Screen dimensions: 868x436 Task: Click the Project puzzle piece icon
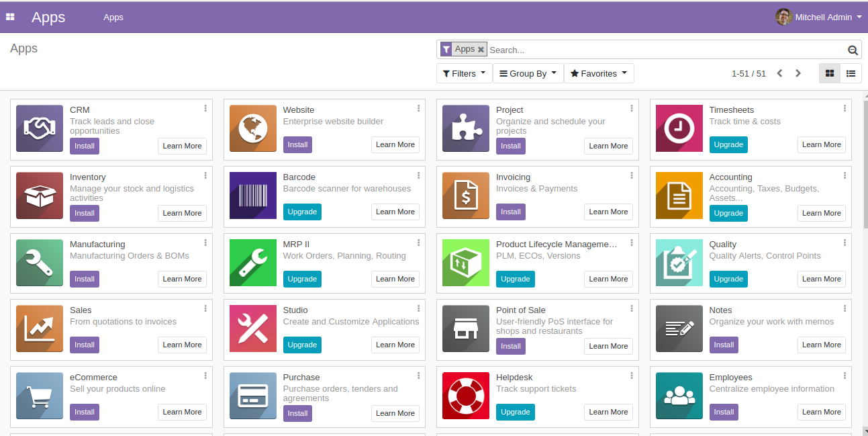pyautogui.click(x=465, y=128)
